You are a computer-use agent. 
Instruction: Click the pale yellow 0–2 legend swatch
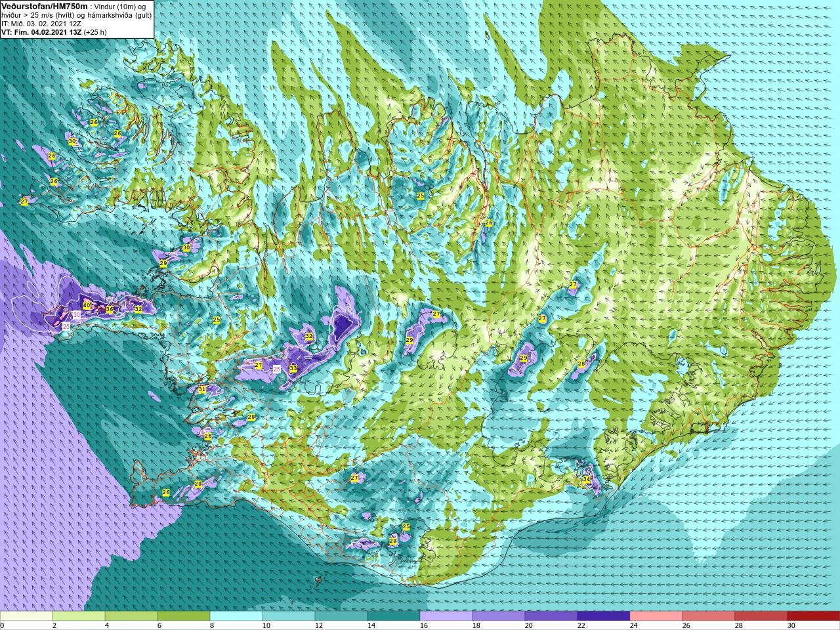pyautogui.click(x=26, y=616)
